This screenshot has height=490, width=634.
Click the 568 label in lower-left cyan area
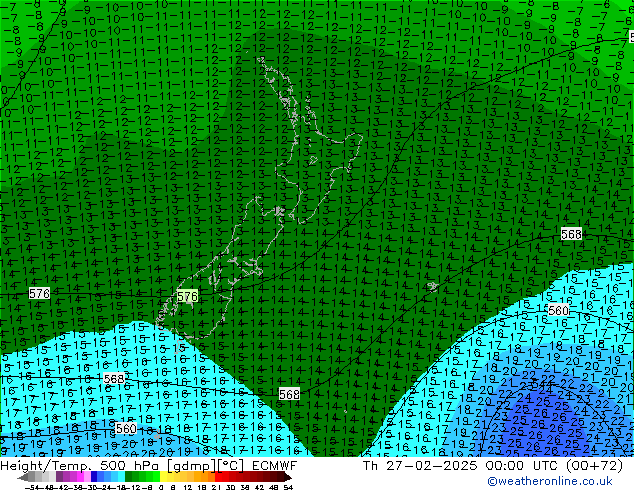point(114,379)
